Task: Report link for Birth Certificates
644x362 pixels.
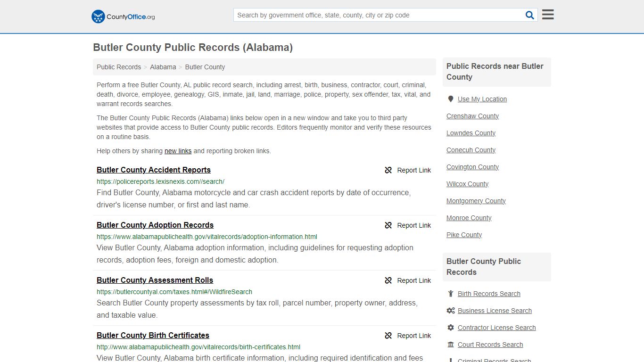Action: tap(414, 336)
